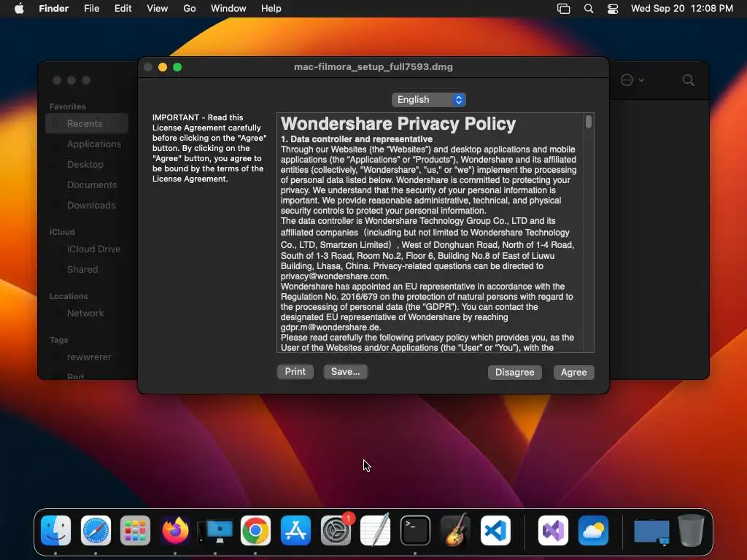
Task: Click the Wondershare Privacy Policy heading
Action: click(398, 124)
